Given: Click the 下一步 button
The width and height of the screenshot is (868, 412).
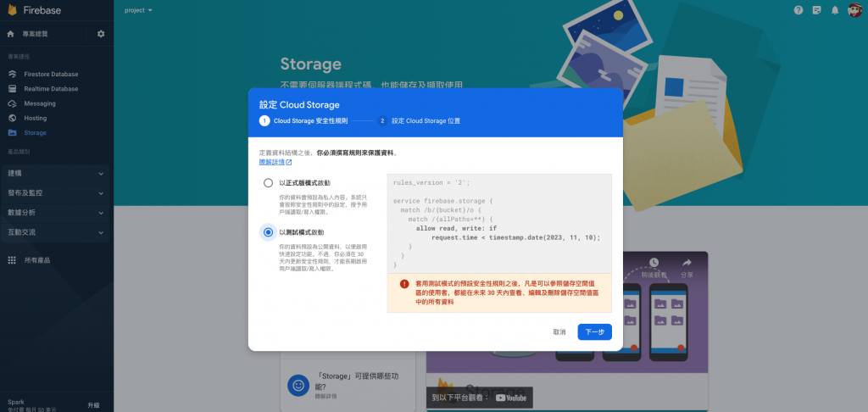Looking at the screenshot, I should click(x=594, y=331).
